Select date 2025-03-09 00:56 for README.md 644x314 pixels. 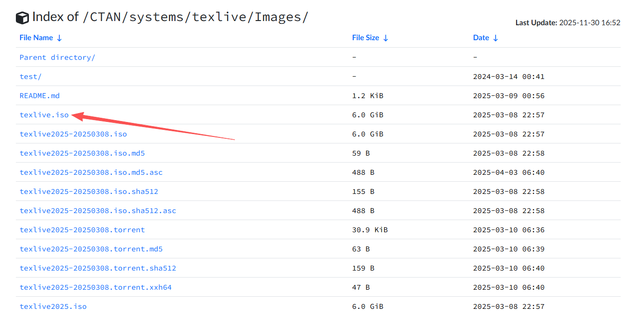pyautogui.click(x=509, y=96)
